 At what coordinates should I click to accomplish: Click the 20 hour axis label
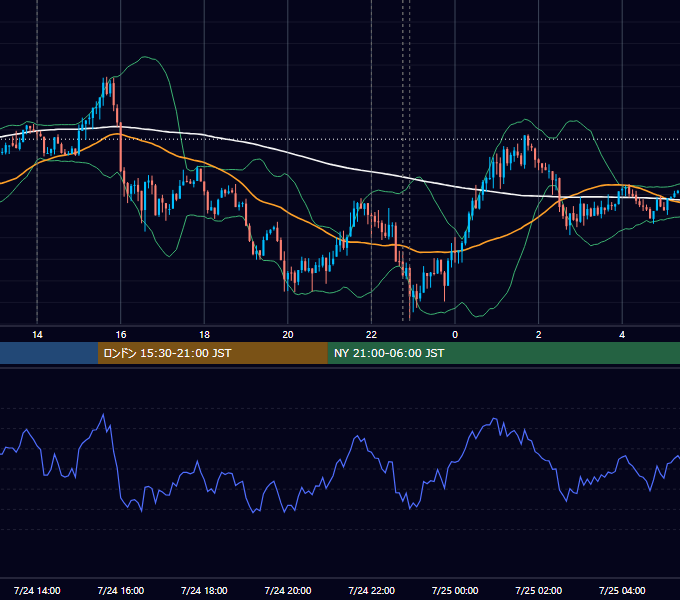[x=288, y=334]
